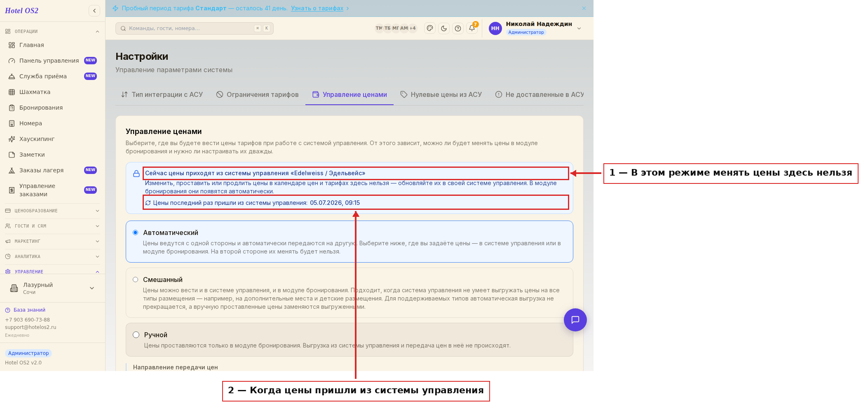Click the lightning icon in trial banner
Image resolution: width=868 pixels, height=411 pixels.
coord(115,8)
